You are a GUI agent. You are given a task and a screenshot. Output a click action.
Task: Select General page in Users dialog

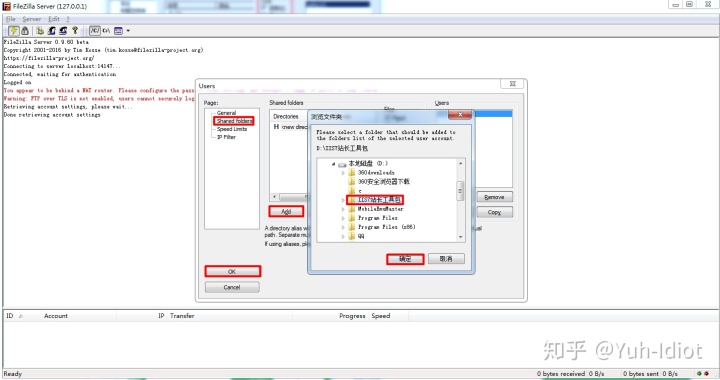click(x=226, y=112)
